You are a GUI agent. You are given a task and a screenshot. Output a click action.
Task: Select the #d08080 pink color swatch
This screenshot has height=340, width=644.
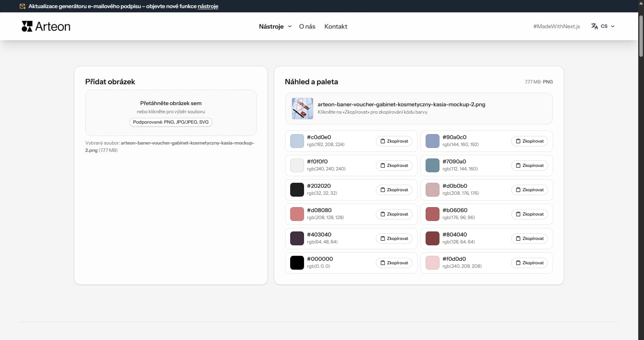tap(297, 214)
